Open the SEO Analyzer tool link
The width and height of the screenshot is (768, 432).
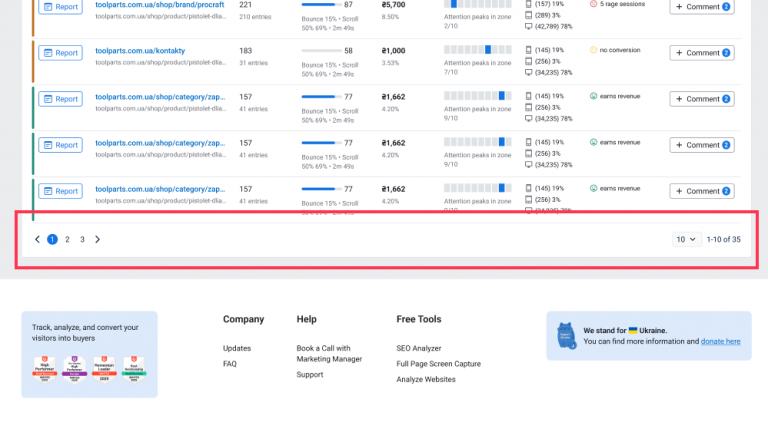tap(419, 348)
